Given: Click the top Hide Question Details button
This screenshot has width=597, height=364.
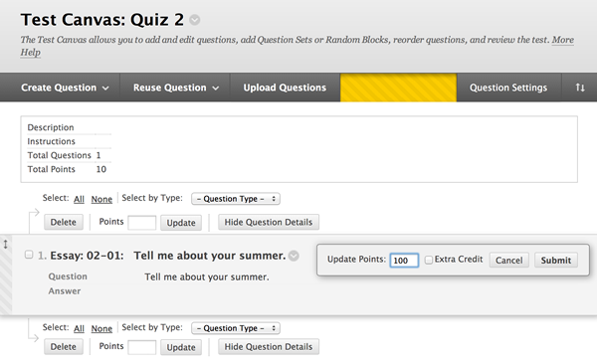Looking at the screenshot, I should [269, 222].
